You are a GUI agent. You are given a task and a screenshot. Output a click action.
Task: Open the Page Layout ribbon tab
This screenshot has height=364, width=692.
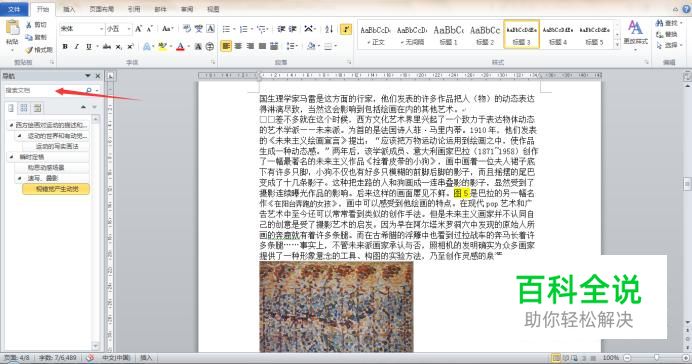(x=102, y=9)
